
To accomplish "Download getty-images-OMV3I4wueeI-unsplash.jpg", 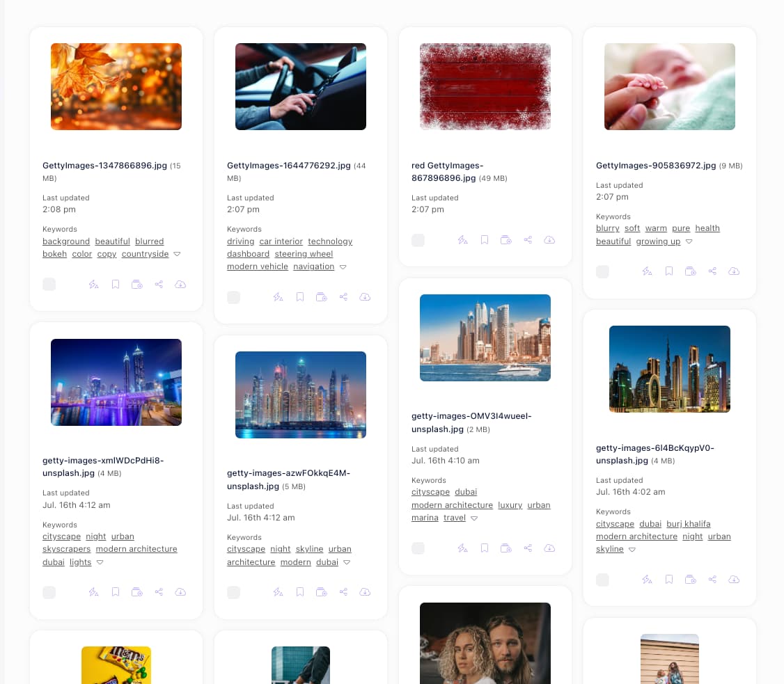I will pyautogui.click(x=549, y=548).
